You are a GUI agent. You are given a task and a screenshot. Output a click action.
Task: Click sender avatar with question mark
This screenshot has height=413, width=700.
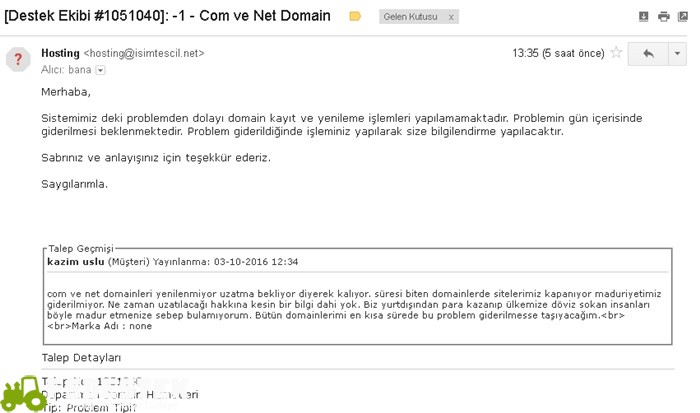click(18, 59)
